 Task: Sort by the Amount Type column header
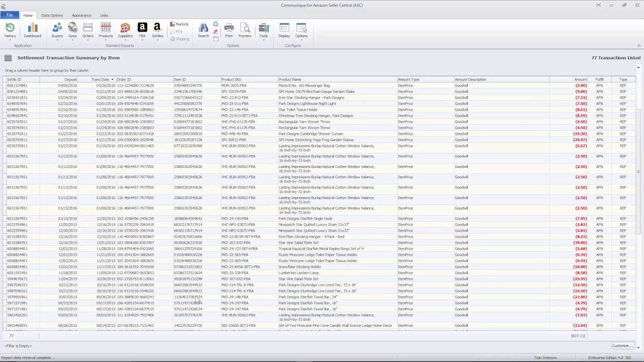426,79
